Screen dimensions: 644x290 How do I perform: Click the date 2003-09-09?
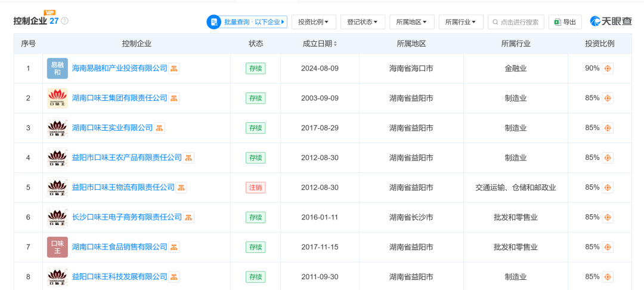coord(320,98)
